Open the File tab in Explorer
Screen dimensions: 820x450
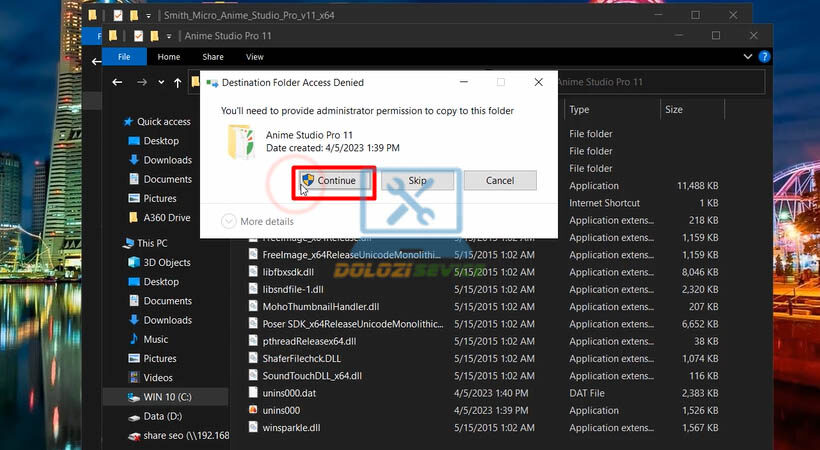pos(124,57)
